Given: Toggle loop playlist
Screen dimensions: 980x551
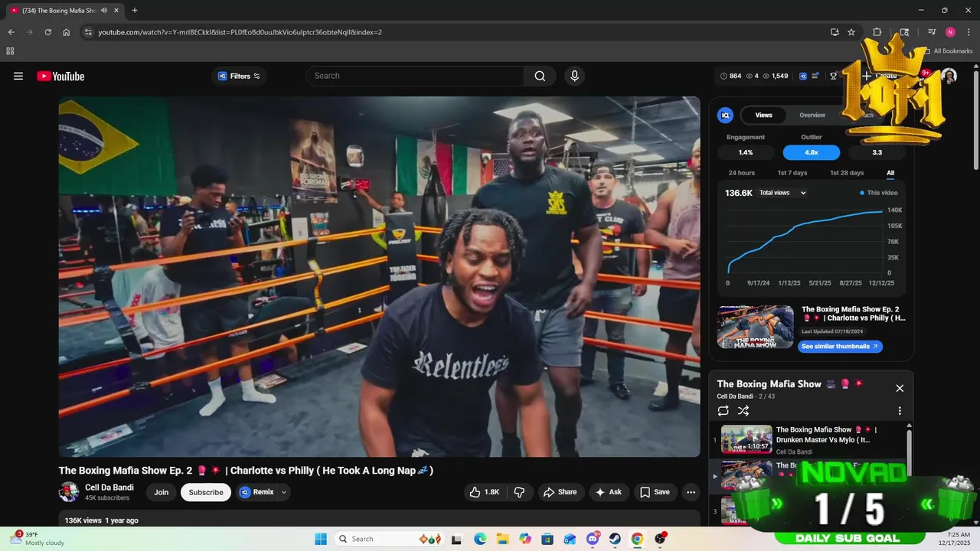Looking at the screenshot, I should click(x=724, y=411).
